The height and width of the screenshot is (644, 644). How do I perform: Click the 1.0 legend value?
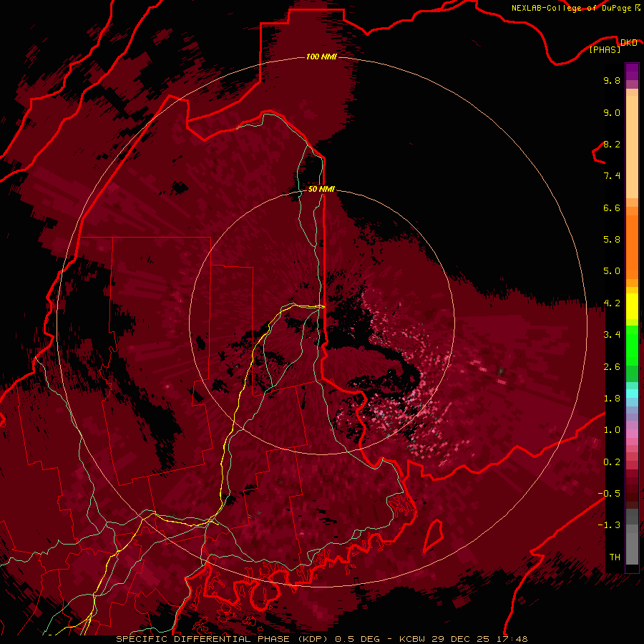612,430
